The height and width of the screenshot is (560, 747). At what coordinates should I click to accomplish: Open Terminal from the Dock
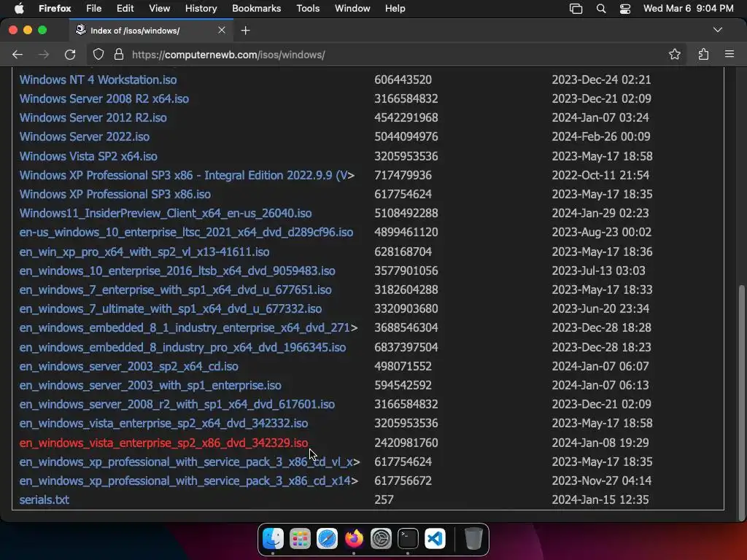409,539
